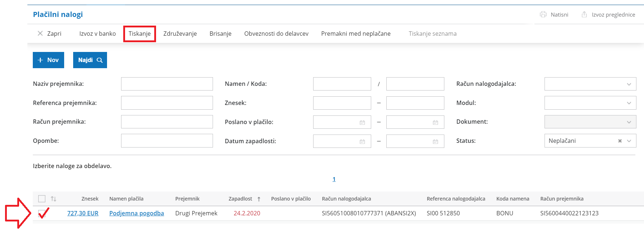Go to page 1 link

tap(334, 179)
